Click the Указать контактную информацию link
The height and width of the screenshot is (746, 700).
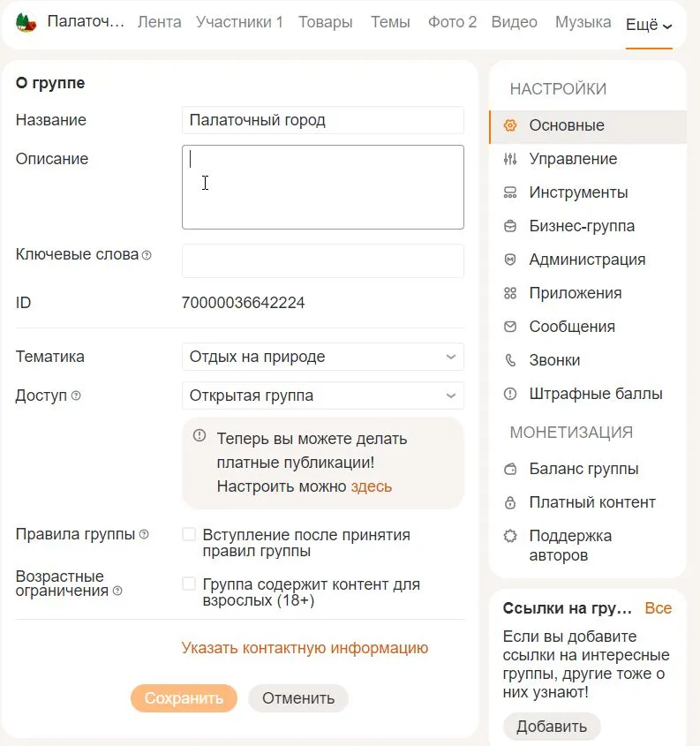point(305,648)
